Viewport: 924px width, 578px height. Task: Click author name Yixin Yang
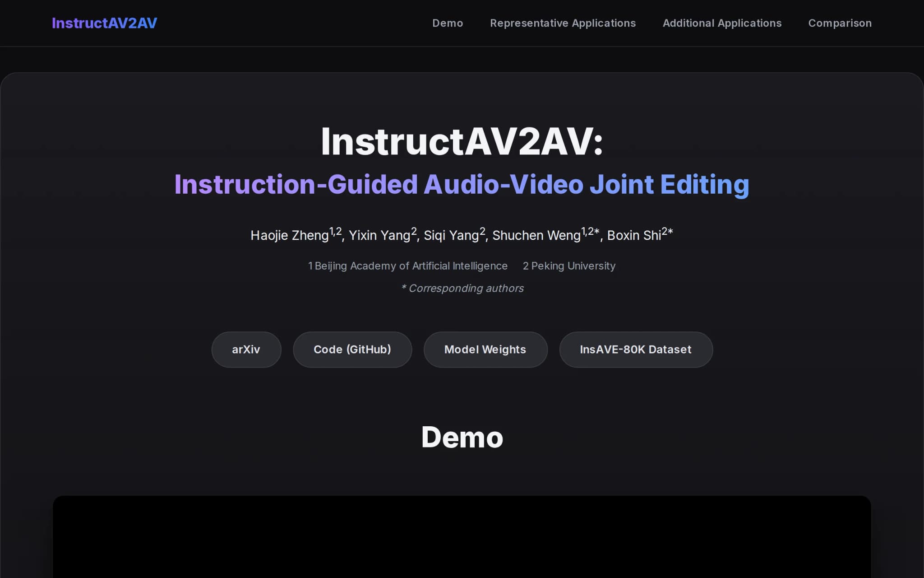click(379, 235)
